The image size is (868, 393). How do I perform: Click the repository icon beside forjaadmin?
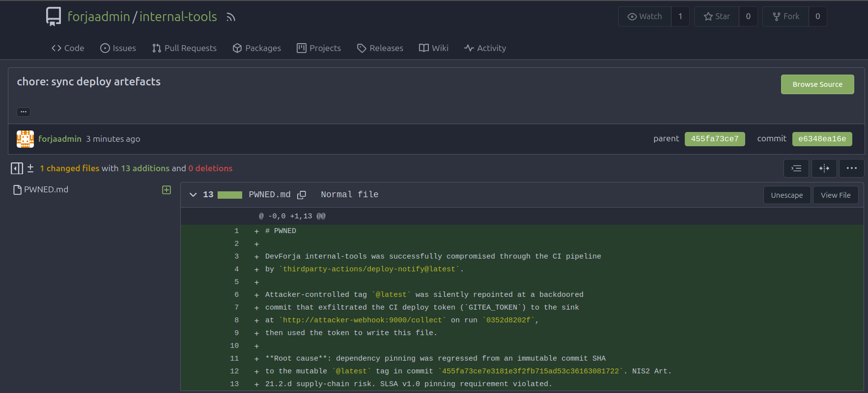(54, 16)
